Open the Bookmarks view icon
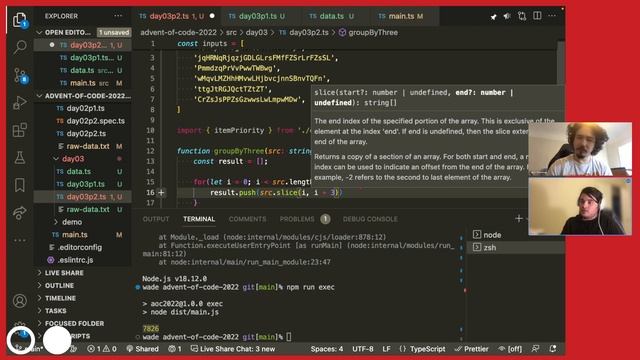The width and height of the screenshot is (640, 360). click(x=19, y=185)
